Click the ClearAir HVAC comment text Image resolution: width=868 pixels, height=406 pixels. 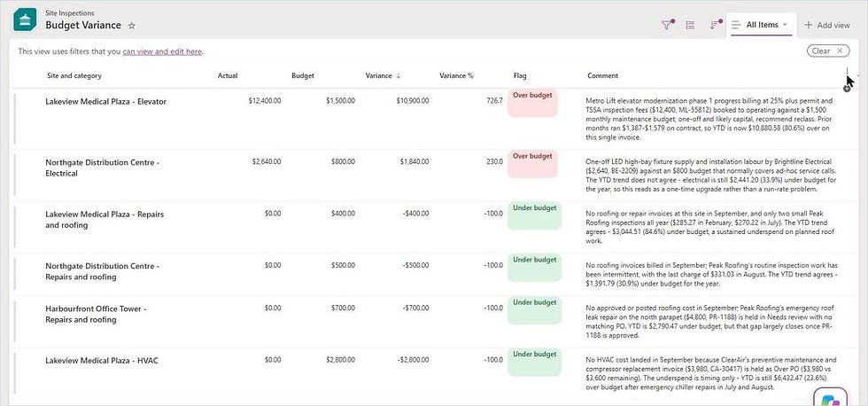click(x=711, y=373)
